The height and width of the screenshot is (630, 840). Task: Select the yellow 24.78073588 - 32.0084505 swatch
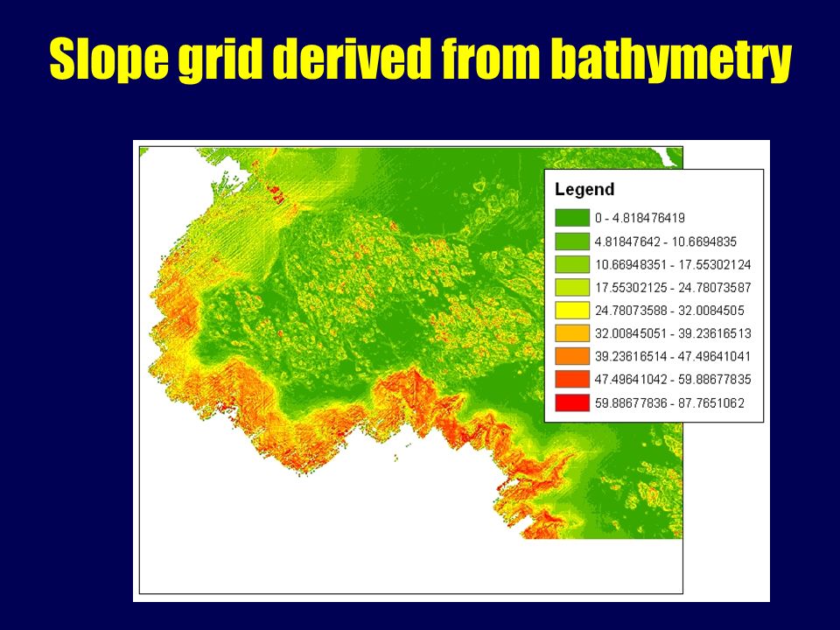pyautogui.click(x=572, y=311)
